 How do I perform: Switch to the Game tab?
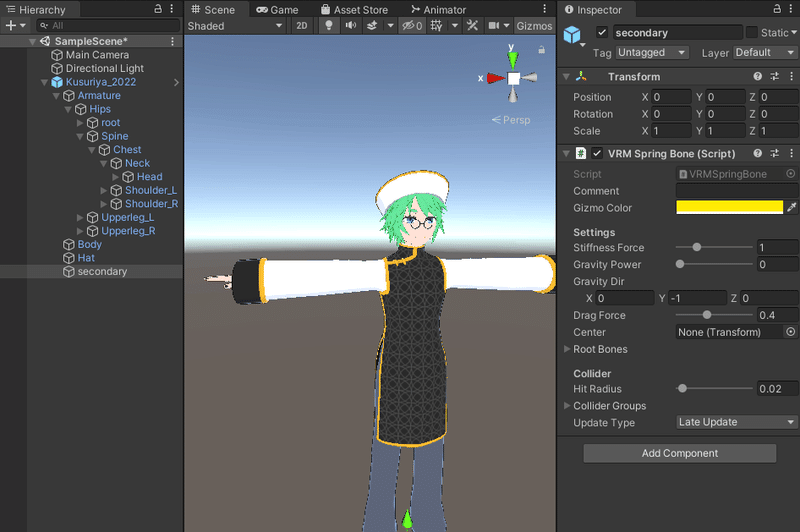pyautogui.click(x=277, y=10)
